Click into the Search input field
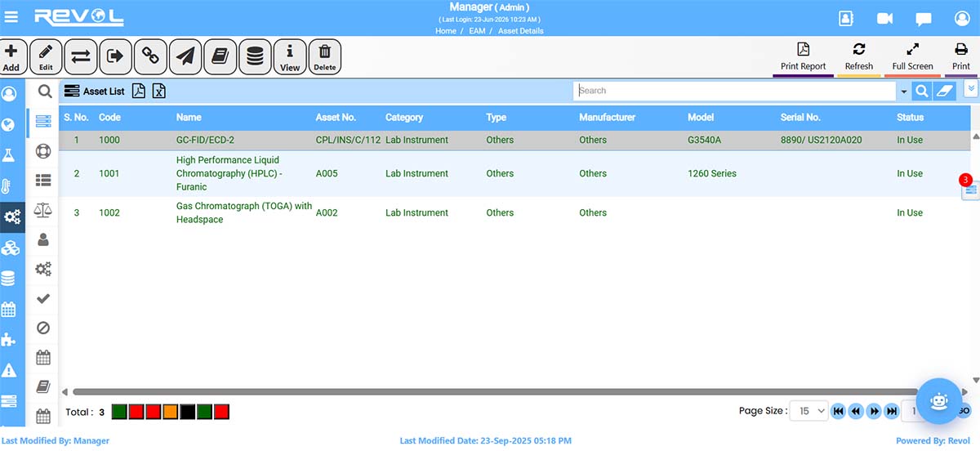 pyautogui.click(x=735, y=91)
